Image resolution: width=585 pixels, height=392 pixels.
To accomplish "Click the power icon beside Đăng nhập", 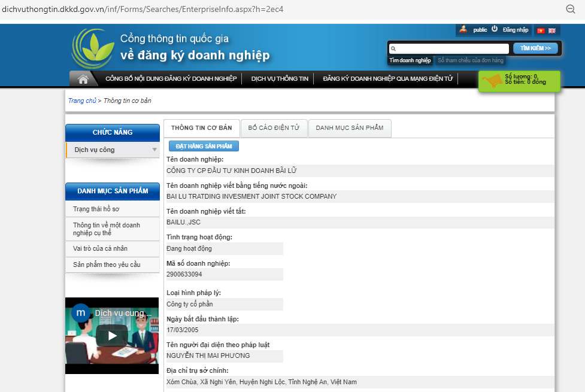I will click(495, 29).
